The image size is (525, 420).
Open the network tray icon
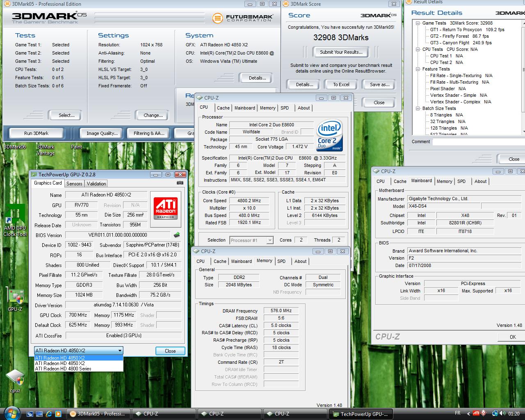495,413
